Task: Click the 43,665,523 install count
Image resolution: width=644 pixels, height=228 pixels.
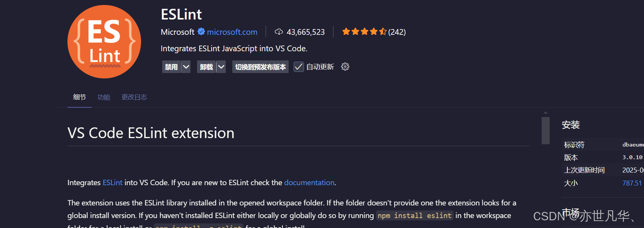Action: coord(306,32)
